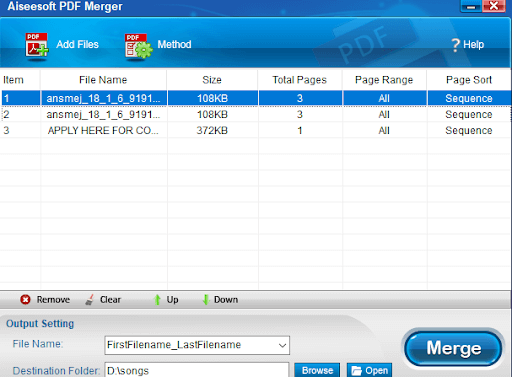Click Page Range All in row 2
This screenshot has height=377, width=512.
click(384, 114)
